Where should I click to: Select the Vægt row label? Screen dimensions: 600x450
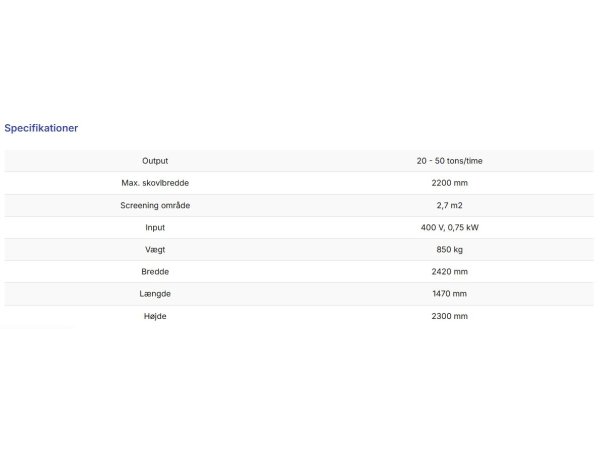click(x=155, y=249)
